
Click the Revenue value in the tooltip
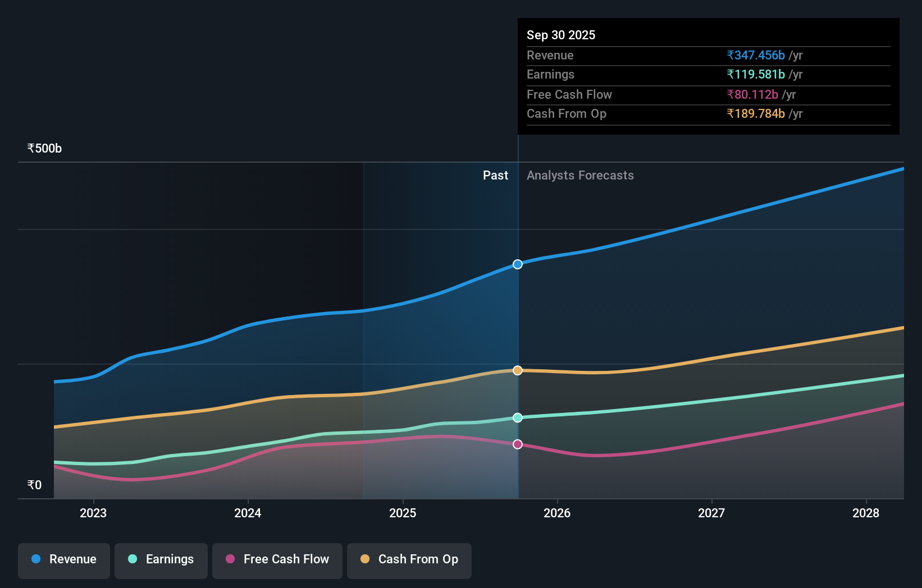tap(756, 56)
